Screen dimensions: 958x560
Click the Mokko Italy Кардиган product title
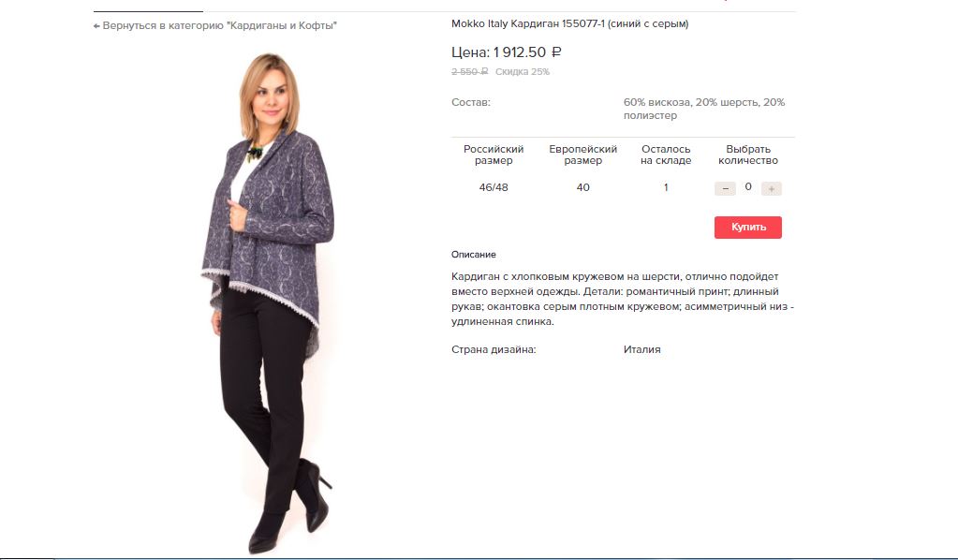pyautogui.click(x=569, y=23)
